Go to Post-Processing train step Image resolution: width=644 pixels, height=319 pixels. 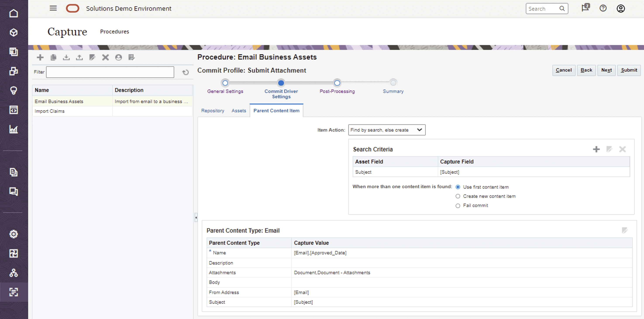337,83
